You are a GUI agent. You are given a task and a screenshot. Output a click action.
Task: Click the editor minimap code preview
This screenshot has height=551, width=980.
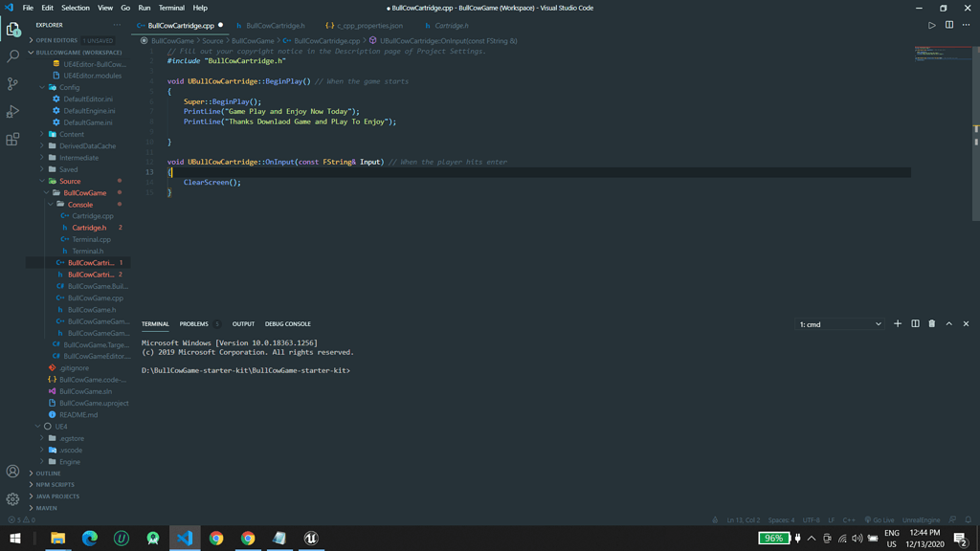coord(943,54)
